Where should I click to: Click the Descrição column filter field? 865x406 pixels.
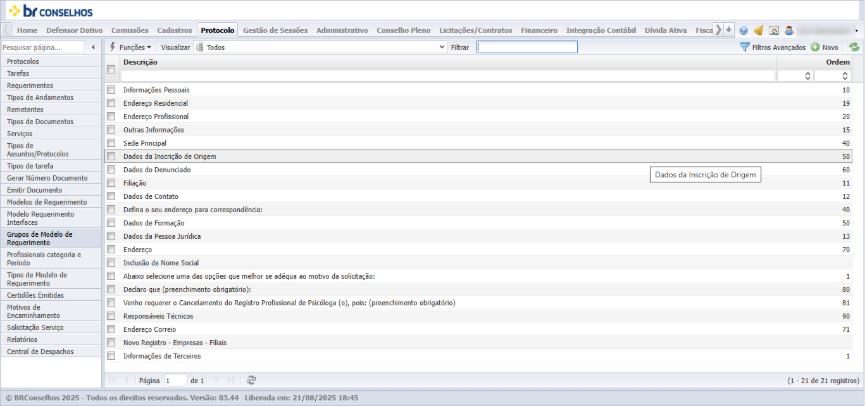click(x=448, y=76)
